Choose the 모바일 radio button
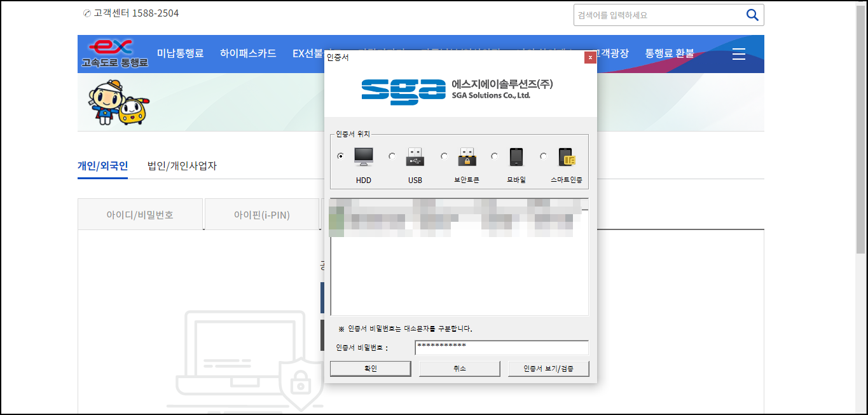The height and width of the screenshot is (415, 868). click(494, 156)
